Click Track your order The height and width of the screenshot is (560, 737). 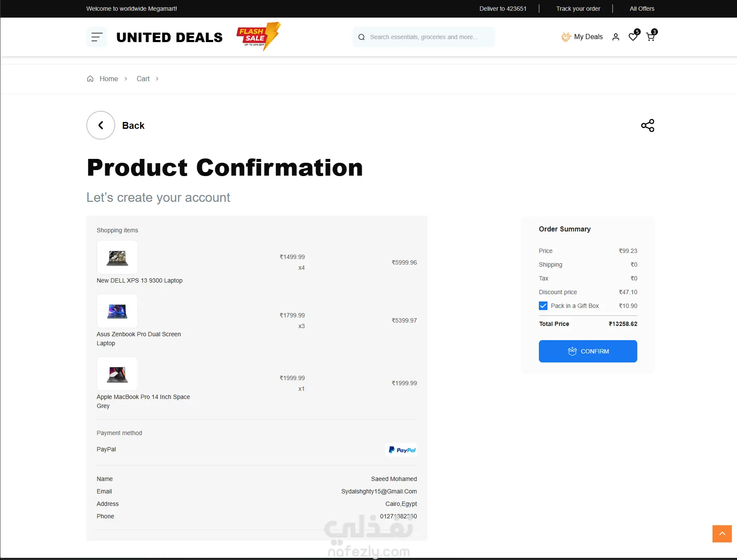[x=578, y=9]
